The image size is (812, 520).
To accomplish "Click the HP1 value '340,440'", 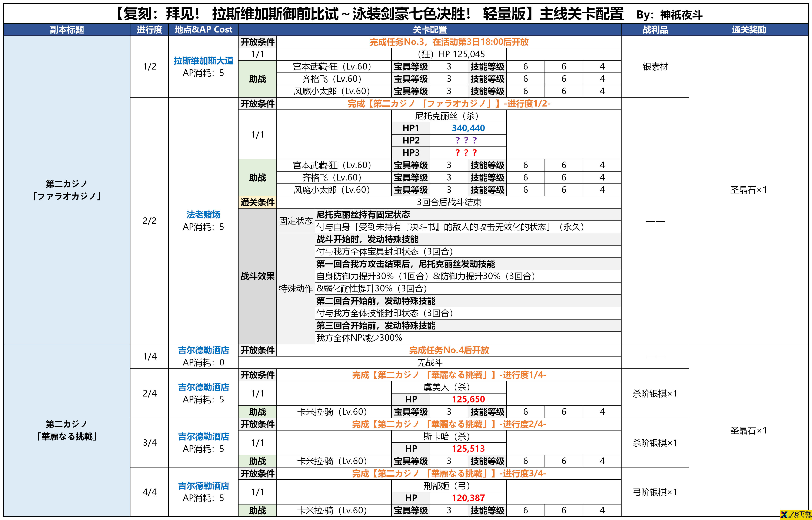I will (x=468, y=128).
